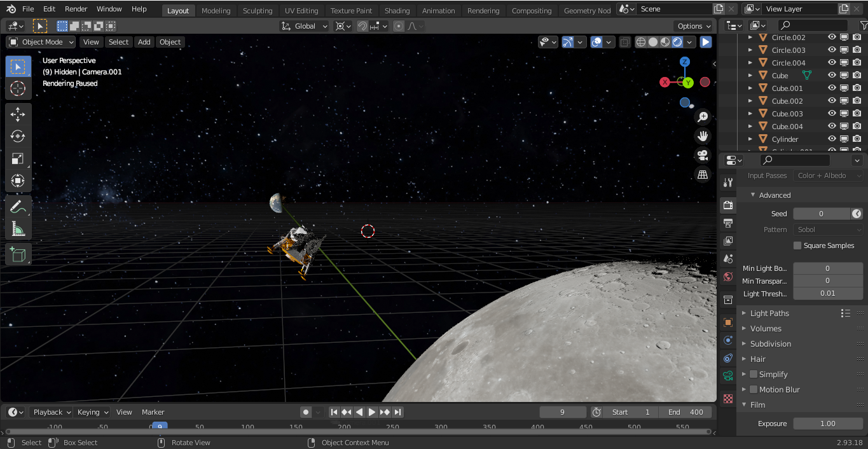This screenshot has height=449, width=868.
Task: Select the Measure tool
Action: tap(18, 229)
